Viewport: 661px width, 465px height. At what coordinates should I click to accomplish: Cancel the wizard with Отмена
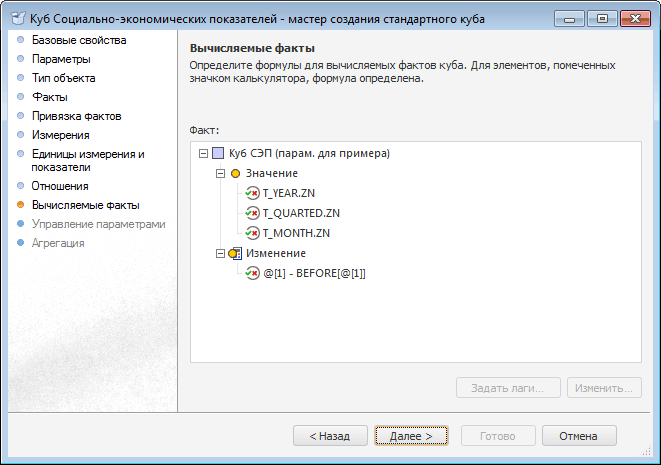coord(578,436)
